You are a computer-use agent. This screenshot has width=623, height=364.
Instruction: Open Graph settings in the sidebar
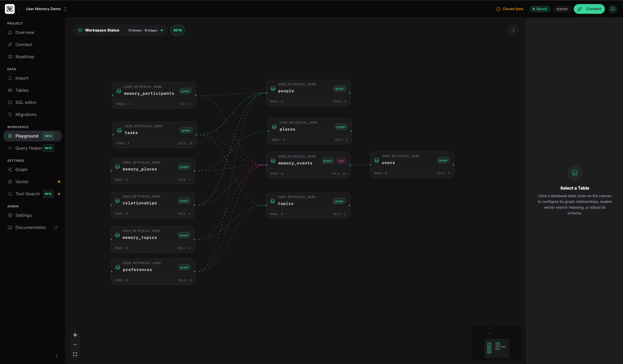33,170
